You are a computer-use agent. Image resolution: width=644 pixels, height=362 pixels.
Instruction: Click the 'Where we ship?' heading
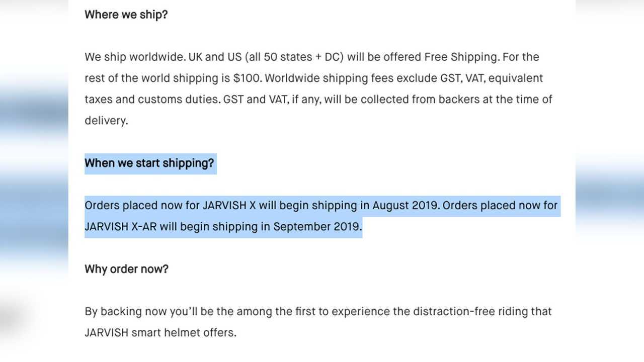126,15
